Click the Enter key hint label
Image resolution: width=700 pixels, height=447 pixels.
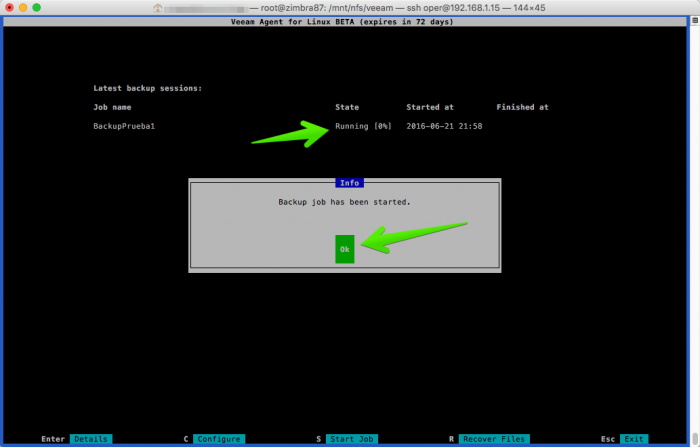click(53, 439)
